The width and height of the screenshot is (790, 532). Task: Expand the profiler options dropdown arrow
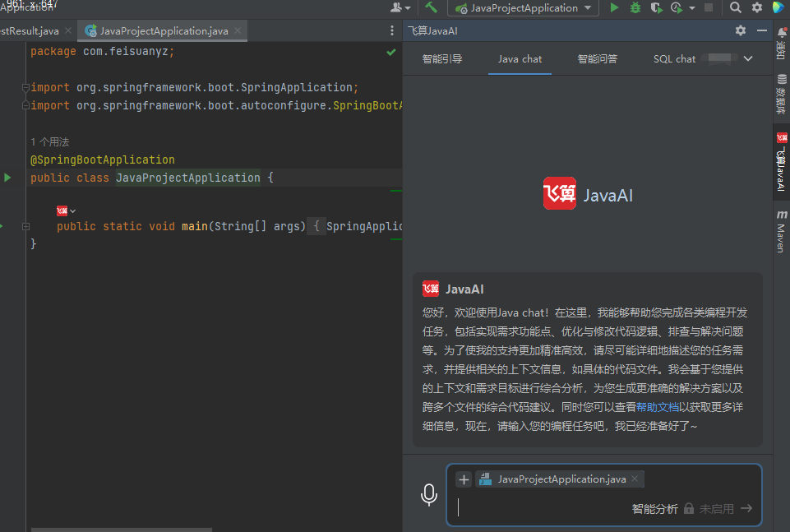click(x=691, y=8)
